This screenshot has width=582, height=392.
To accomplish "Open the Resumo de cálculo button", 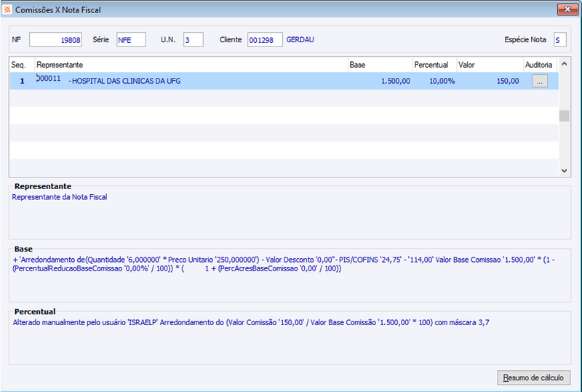I will [533, 377].
